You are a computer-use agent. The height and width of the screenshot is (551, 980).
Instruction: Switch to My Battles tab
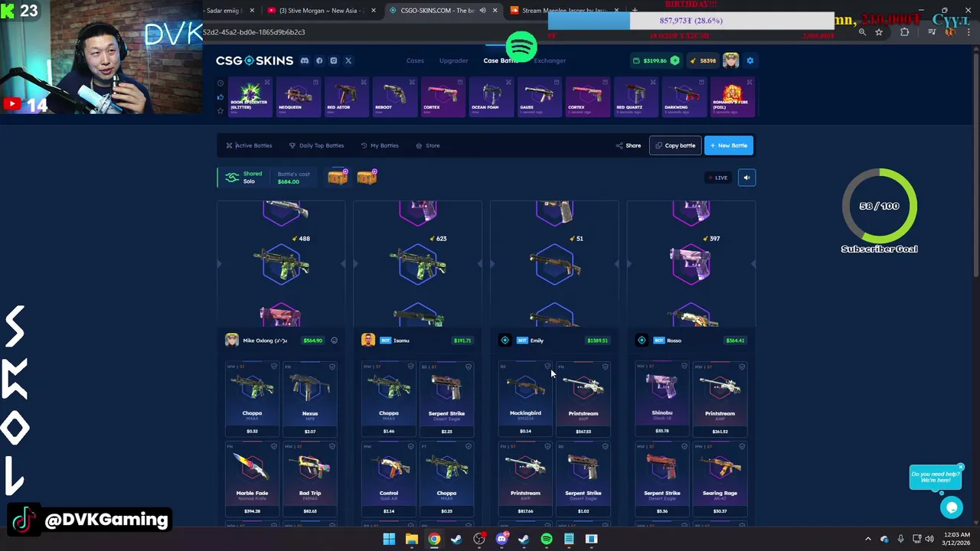(380, 145)
